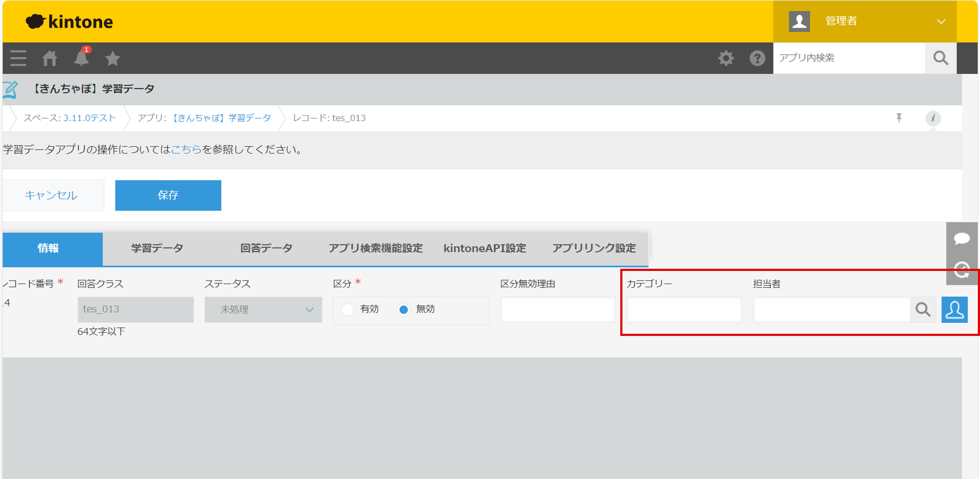Open the hamburger navigation menu
The image size is (980, 479).
click(x=18, y=58)
